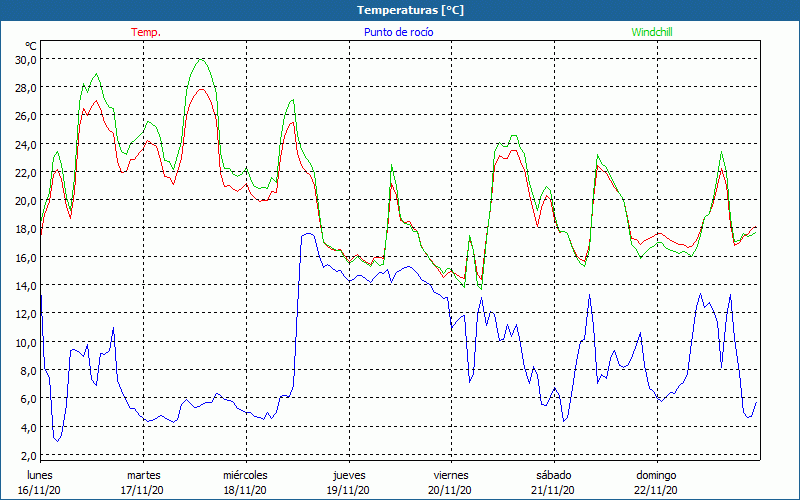Select the 22/11/20 date label
Screen dimensions: 800x500
pos(656,490)
